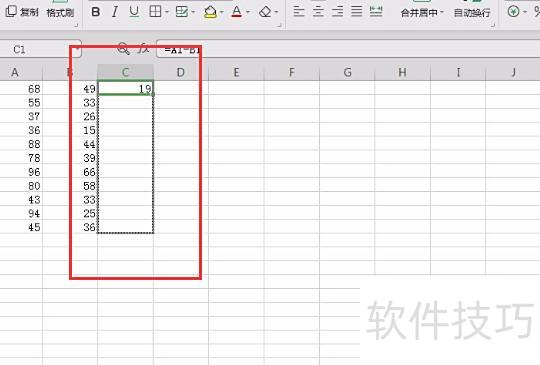Viewport: 540px width, 365px height.
Task: Align text right icon
Action: 337,12
